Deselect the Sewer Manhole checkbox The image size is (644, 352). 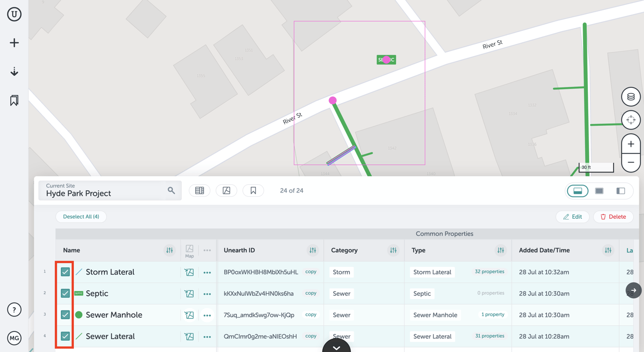click(65, 315)
